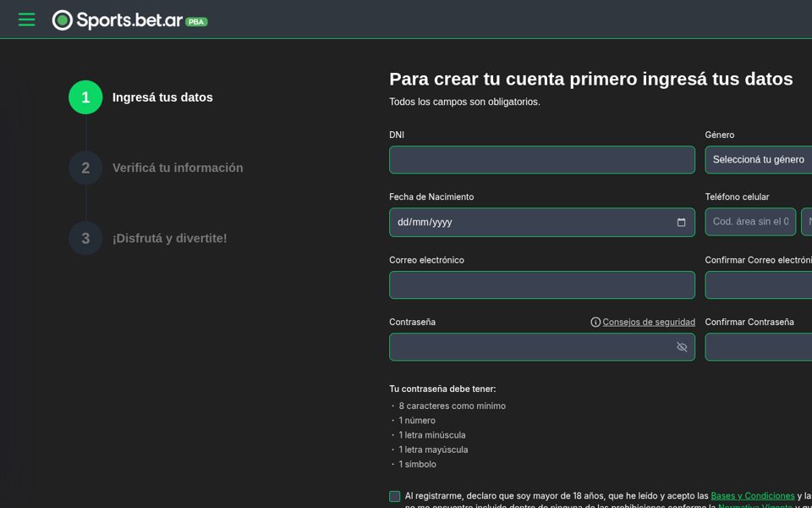Open the Seleccioná tu género dropdown

click(x=758, y=160)
